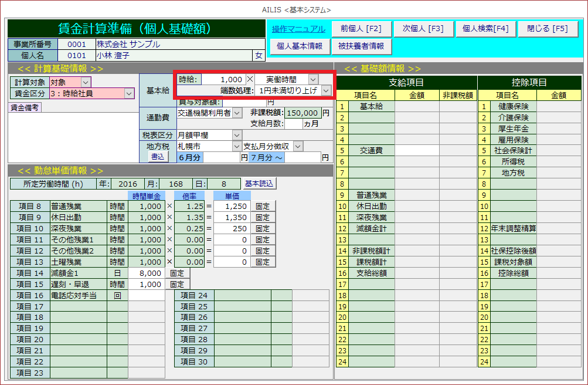Screen dimensions: 588x385
Task: Click 固定 button for 普通残業 row
Action: pos(263,206)
